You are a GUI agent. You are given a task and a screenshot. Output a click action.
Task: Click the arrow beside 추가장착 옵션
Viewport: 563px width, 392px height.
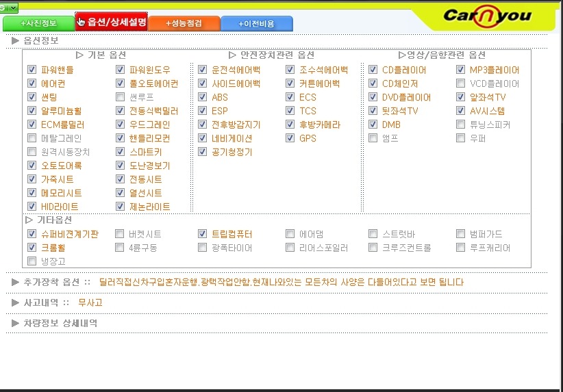pyautogui.click(x=15, y=283)
